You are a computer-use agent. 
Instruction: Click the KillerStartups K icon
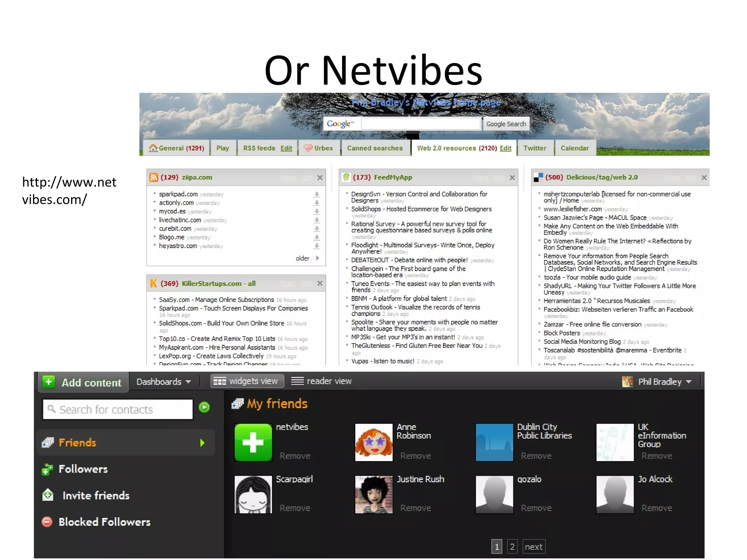pos(154,283)
